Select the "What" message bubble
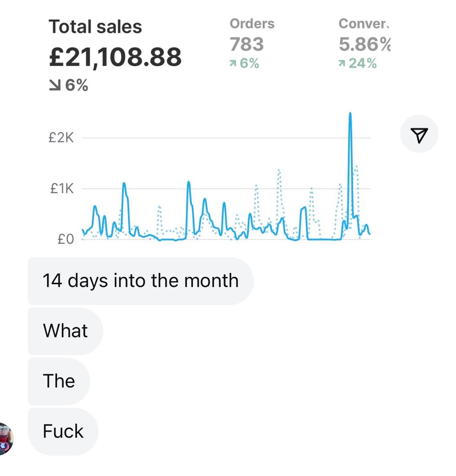Image resolution: width=456 pixels, height=476 pixels. pyautogui.click(x=65, y=331)
